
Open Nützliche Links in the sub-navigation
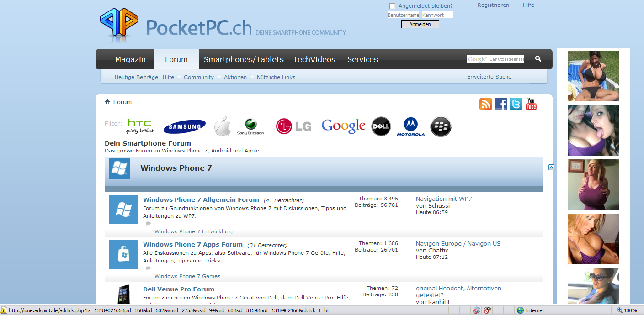[276, 77]
